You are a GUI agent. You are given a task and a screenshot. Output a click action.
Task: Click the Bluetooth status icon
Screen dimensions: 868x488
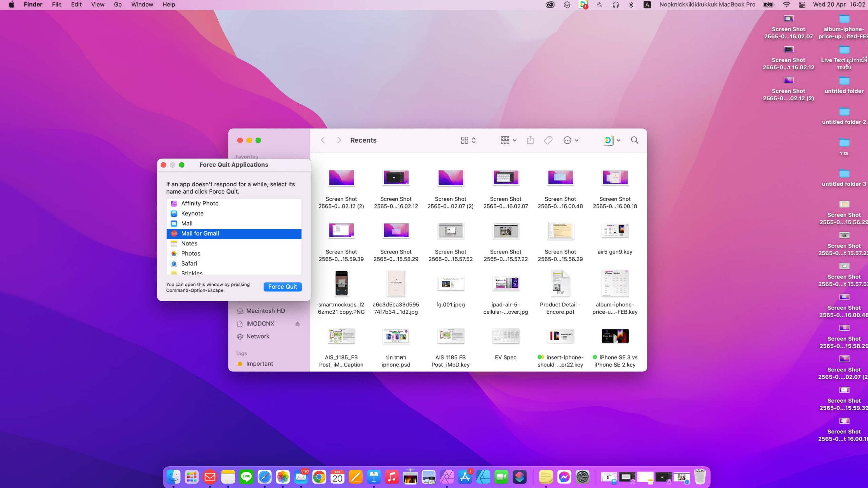(631, 5)
